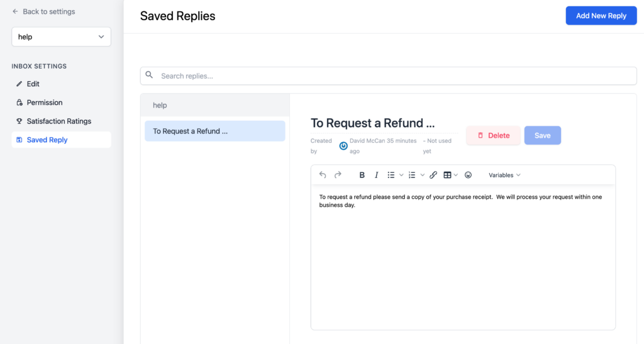The image size is (644, 344).
Task: Toggle bold formatting
Action: click(362, 175)
